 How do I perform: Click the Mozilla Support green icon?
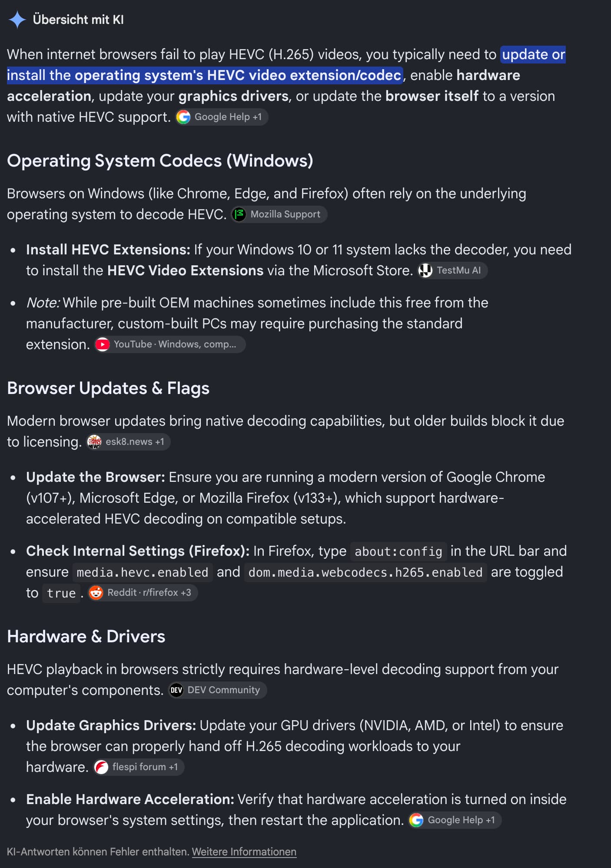[239, 214]
